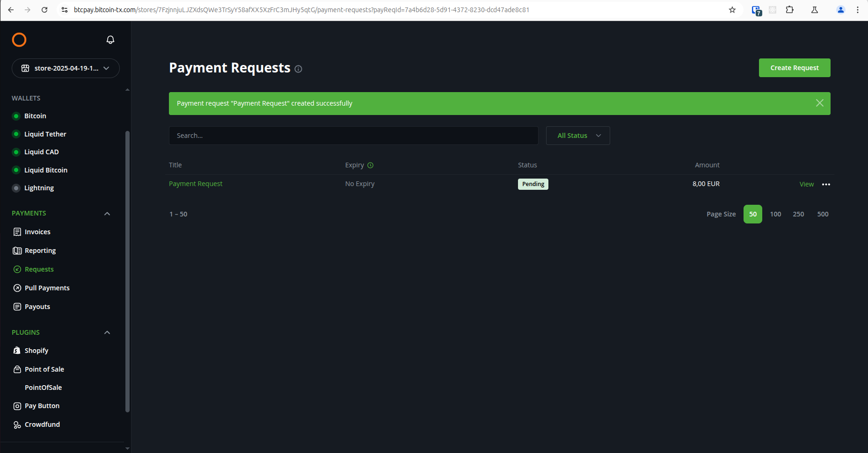Open the Chrome Labs flask icon
This screenshot has width=868, height=453.
point(815,10)
